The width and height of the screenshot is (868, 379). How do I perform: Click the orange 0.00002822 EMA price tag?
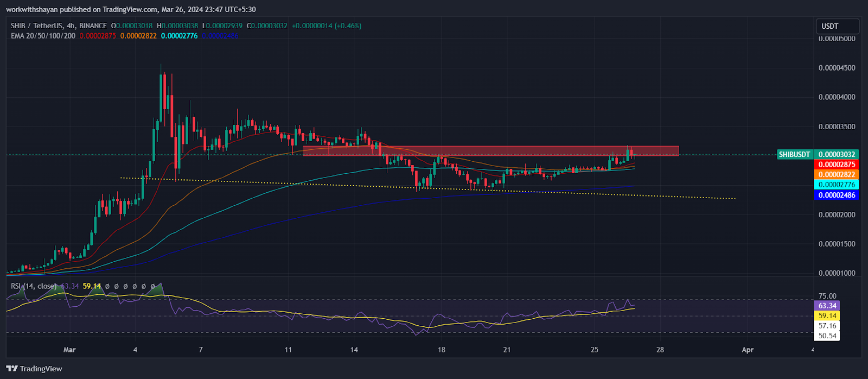point(836,175)
